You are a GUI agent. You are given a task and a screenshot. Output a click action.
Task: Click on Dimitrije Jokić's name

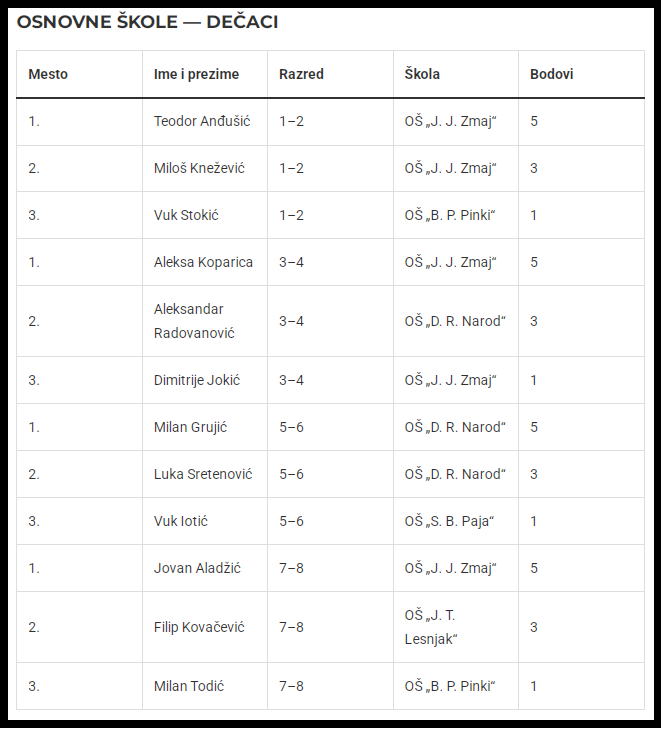(197, 380)
